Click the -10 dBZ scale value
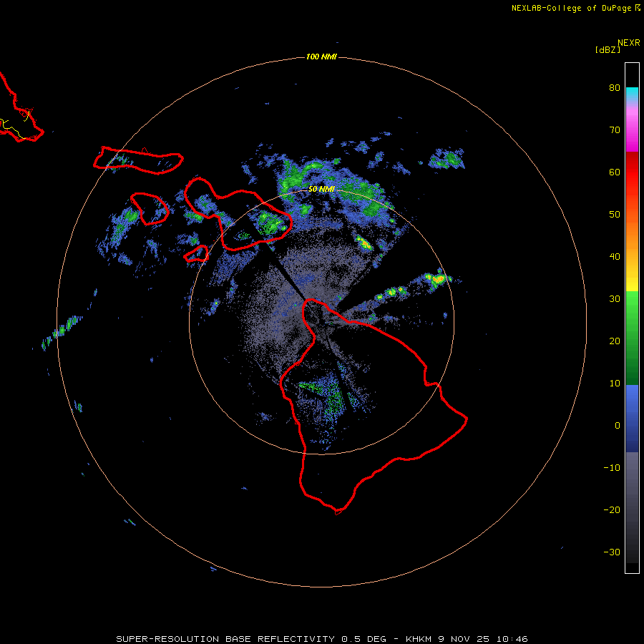Image resolution: width=644 pixels, height=644 pixels. 612,467
